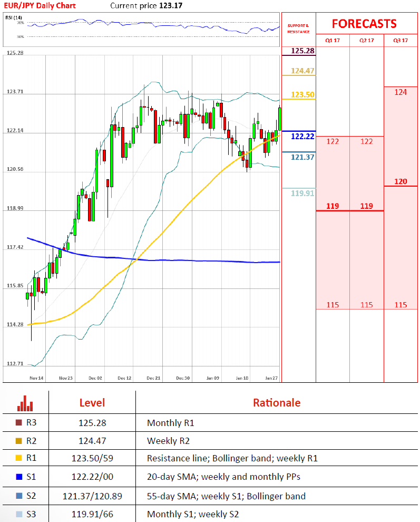Click the 125.28 level cell in table
The image size is (420, 522).
click(92, 423)
